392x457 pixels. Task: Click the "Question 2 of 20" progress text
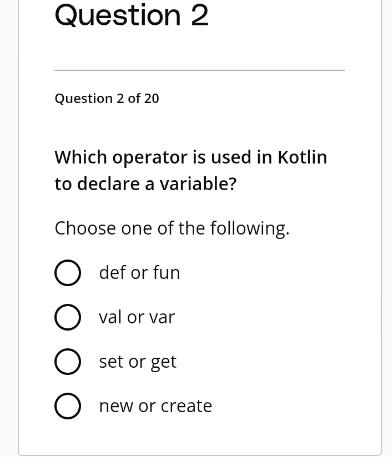(107, 99)
